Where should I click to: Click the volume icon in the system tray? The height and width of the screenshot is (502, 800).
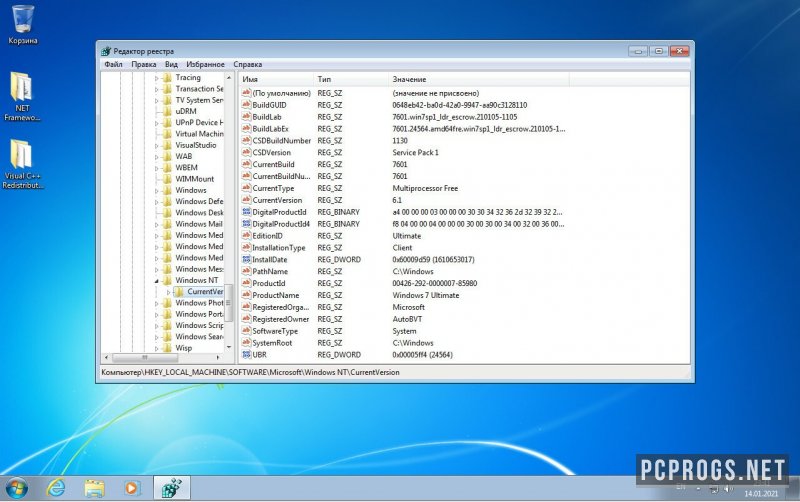tap(729, 489)
